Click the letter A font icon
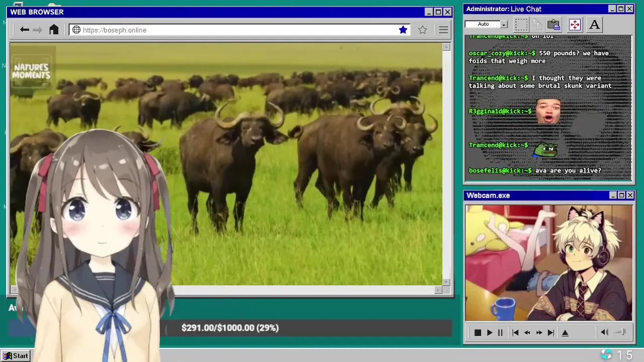Image resolution: width=644 pixels, height=362 pixels. 595,24
